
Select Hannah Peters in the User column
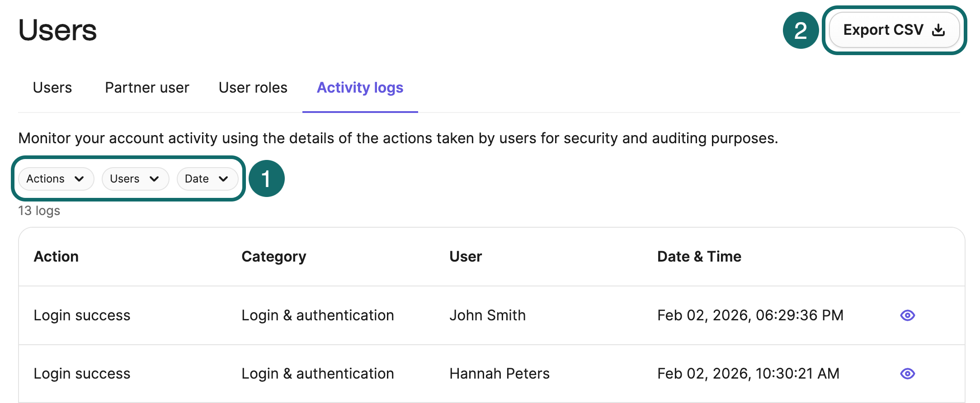coord(499,374)
